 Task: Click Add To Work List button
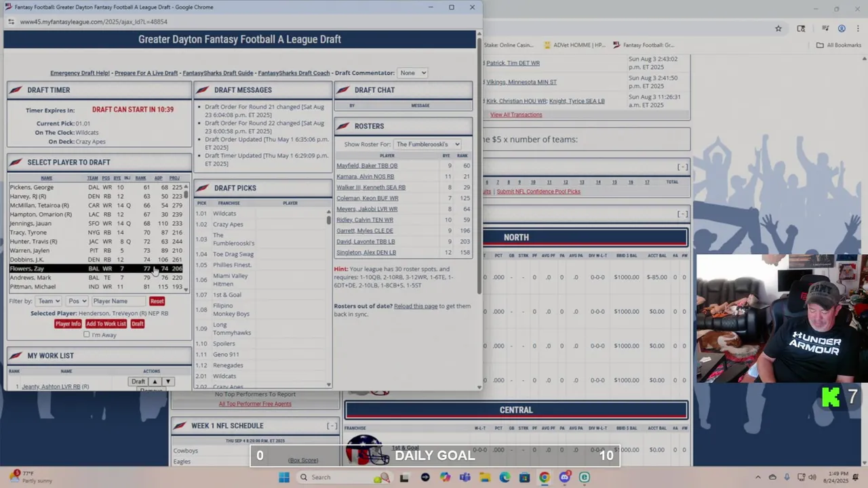coord(106,324)
